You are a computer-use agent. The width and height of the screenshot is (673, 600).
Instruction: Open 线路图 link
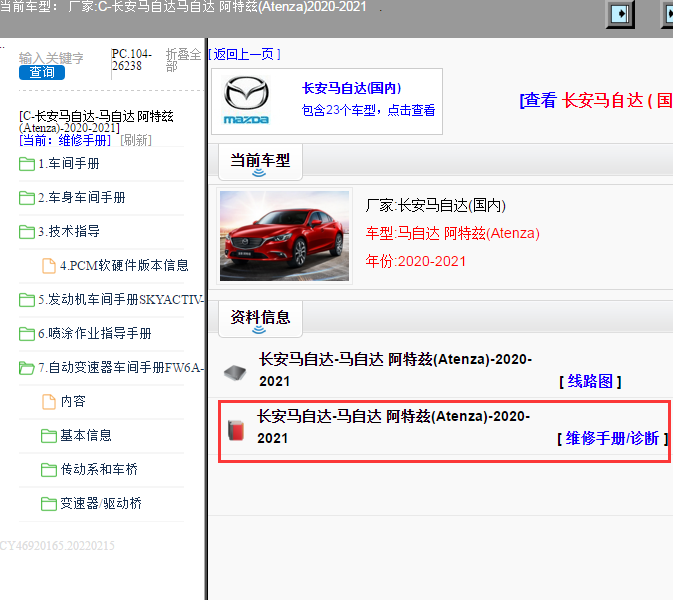coord(590,381)
